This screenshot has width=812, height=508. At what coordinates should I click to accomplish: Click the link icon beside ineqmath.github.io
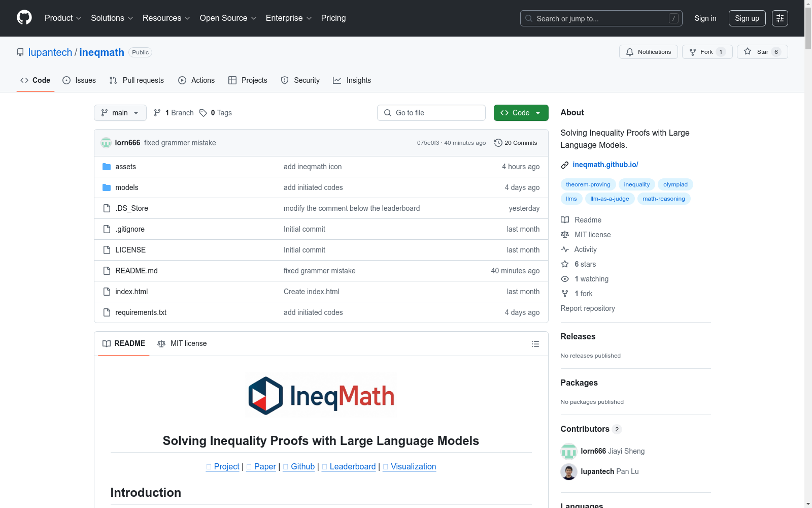click(x=565, y=165)
